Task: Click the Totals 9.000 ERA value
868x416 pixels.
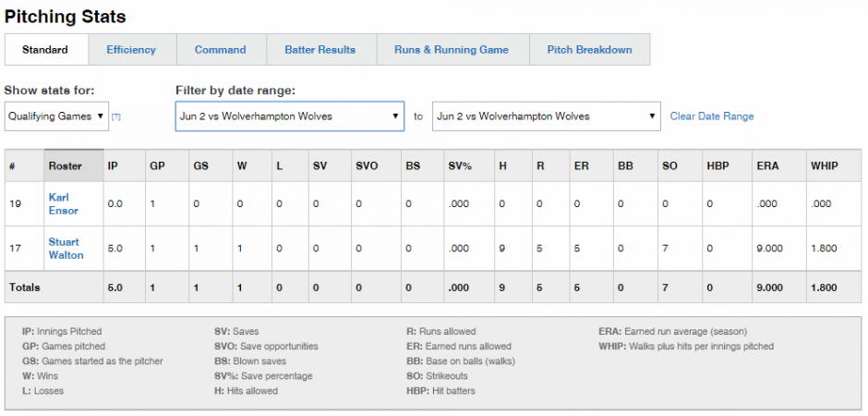Action: coord(769,288)
